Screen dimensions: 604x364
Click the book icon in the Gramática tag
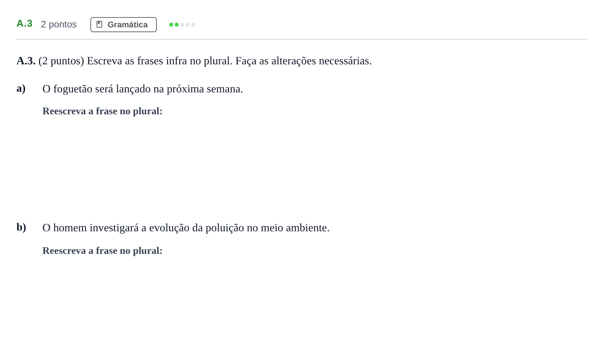point(99,24)
